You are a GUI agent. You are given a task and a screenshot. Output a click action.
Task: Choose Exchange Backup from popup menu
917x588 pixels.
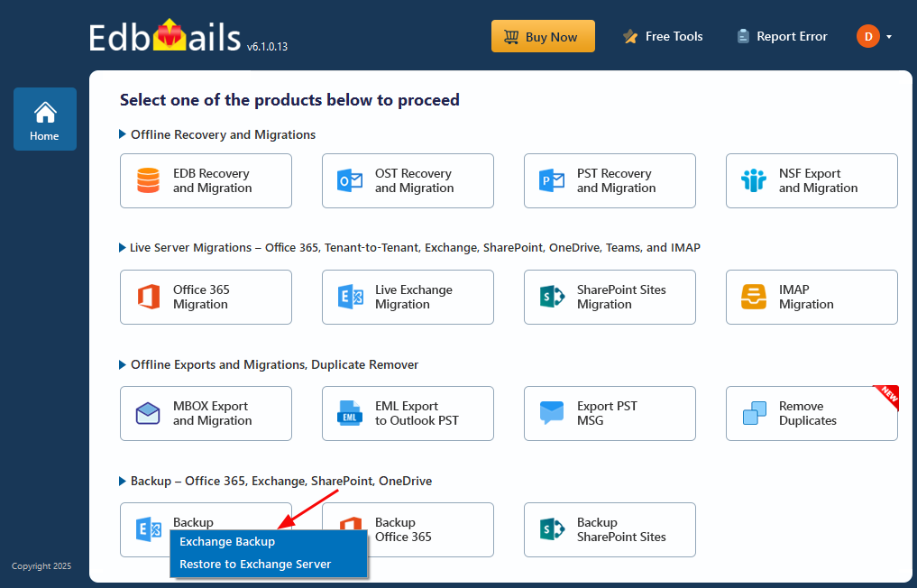click(x=269, y=542)
